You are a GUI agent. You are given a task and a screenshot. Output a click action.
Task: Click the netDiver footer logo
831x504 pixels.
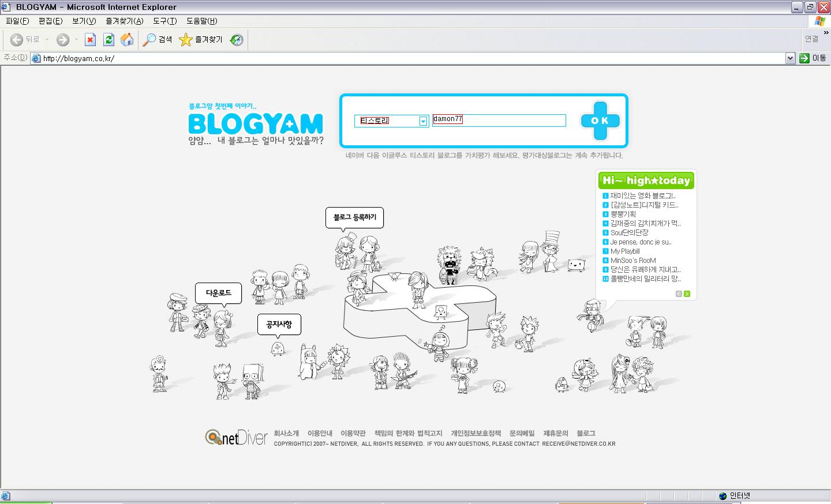237,438
